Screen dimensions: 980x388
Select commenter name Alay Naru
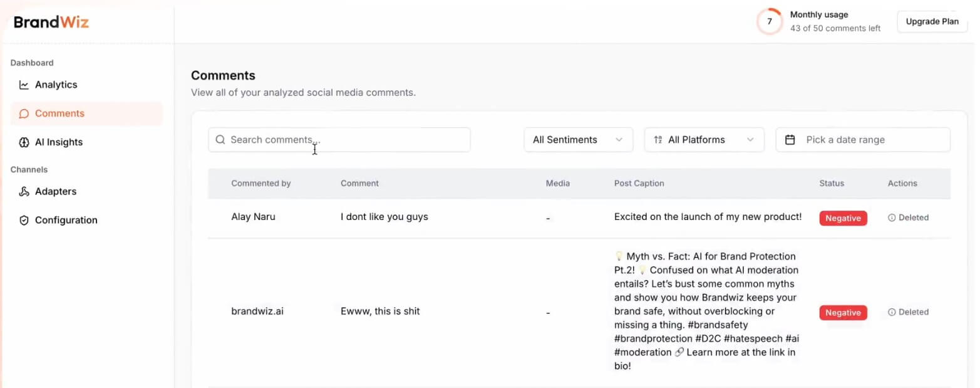click(x=253, y=217)
